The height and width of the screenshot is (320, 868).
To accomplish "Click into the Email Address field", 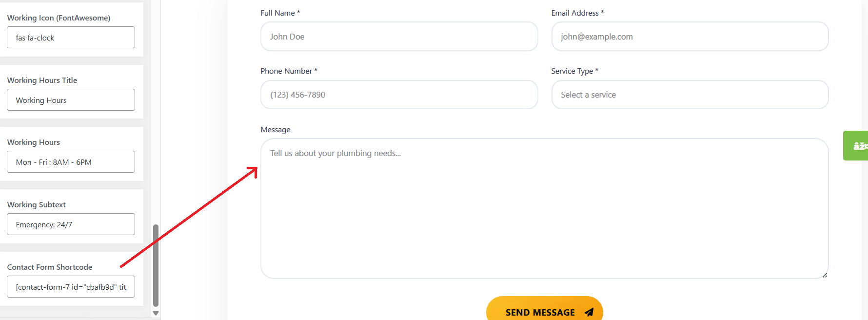I will [x=690, y=37].
